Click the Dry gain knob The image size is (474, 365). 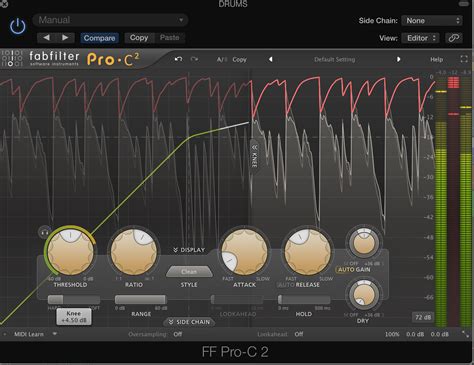tap(364, 295)
